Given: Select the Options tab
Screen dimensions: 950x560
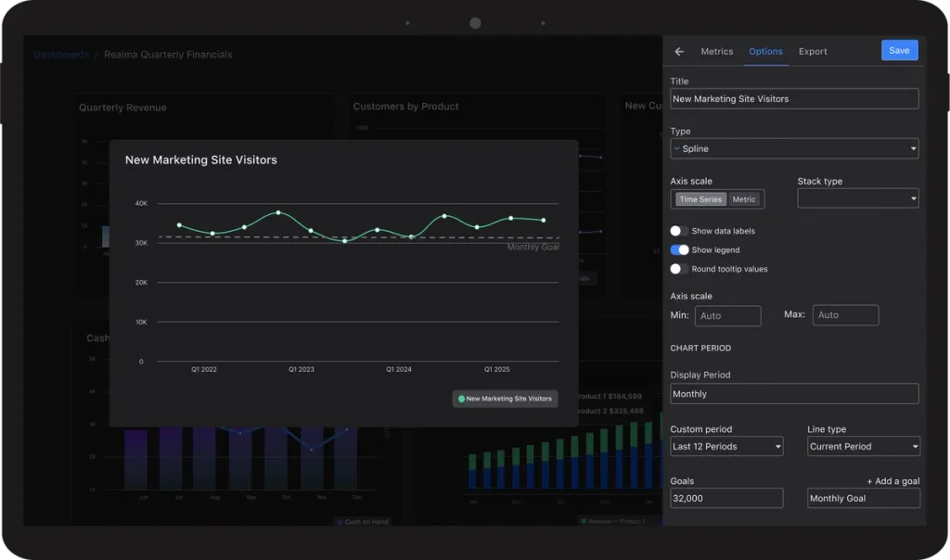Looking at the screenshot, I should [x=765, y=52].
